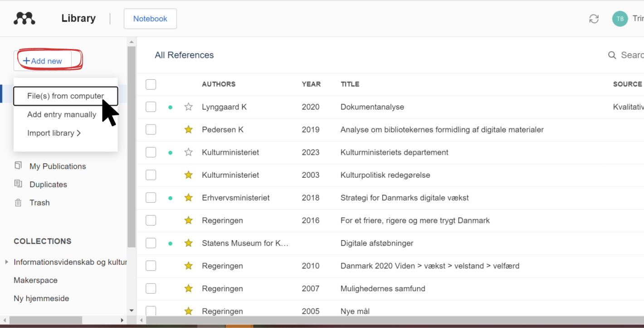Check the Kulturministeriet 2023 row checkbox
Image resolution: width=644 pixels, height=328 pixels.
[x=151, y=152]
